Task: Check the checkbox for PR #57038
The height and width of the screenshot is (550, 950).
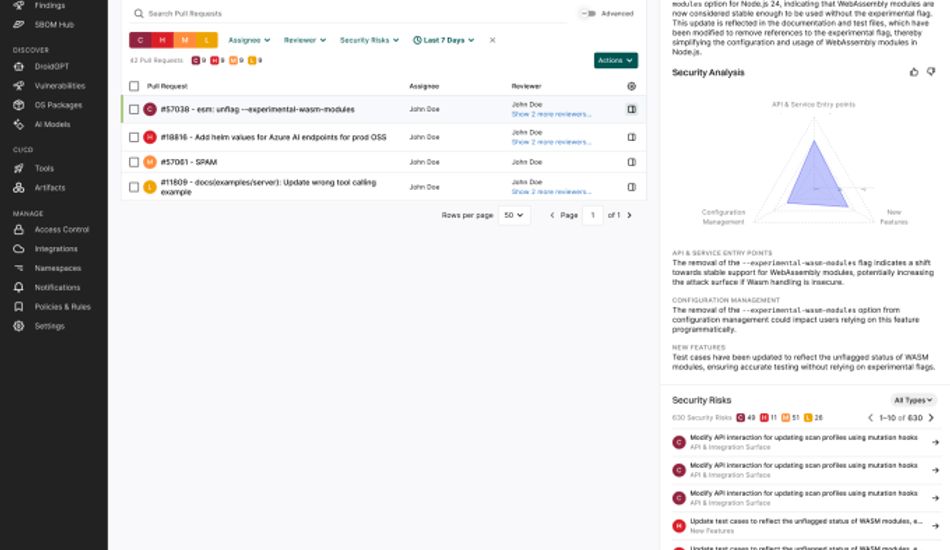Action: click(134, 110)
